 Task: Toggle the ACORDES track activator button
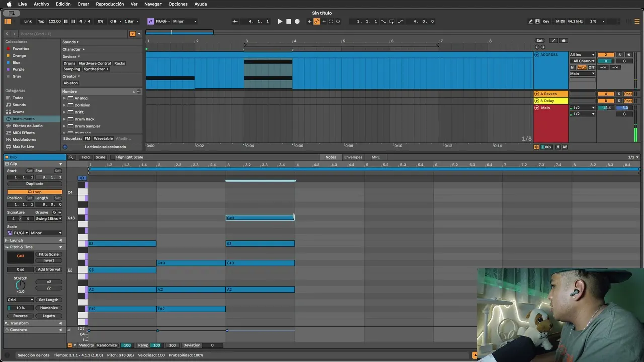[606, 55]
